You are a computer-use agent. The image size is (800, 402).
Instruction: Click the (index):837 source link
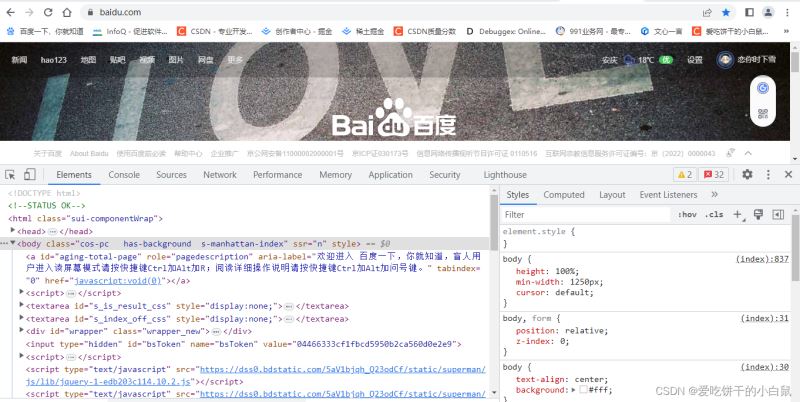762,259
